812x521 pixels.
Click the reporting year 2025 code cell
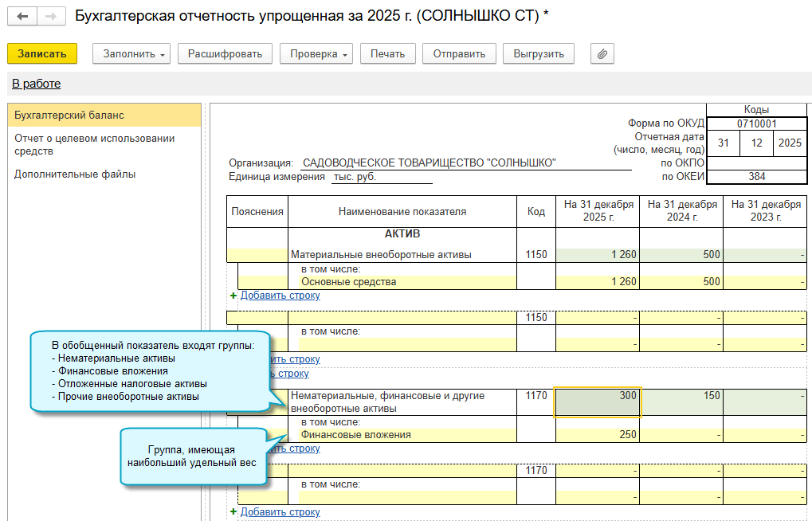(x=790, y=143)
